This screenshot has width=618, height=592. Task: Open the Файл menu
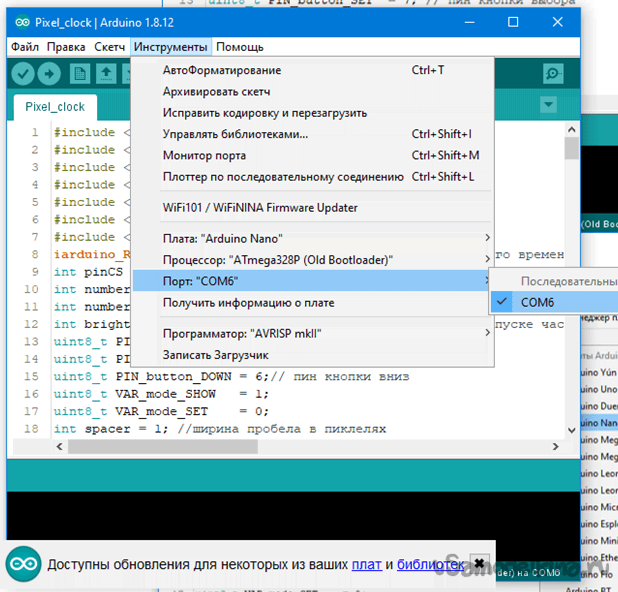[25, 47]
